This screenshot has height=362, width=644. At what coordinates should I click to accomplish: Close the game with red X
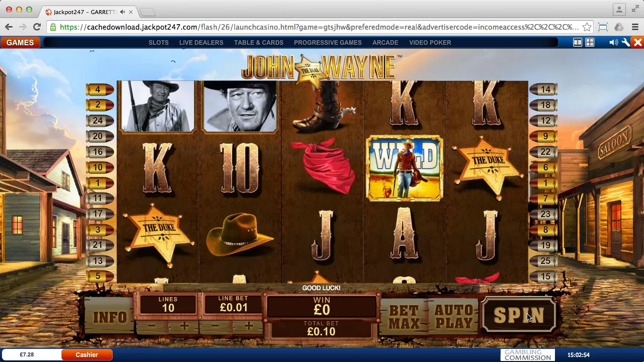pyautogui.click(x=637, y=43)
